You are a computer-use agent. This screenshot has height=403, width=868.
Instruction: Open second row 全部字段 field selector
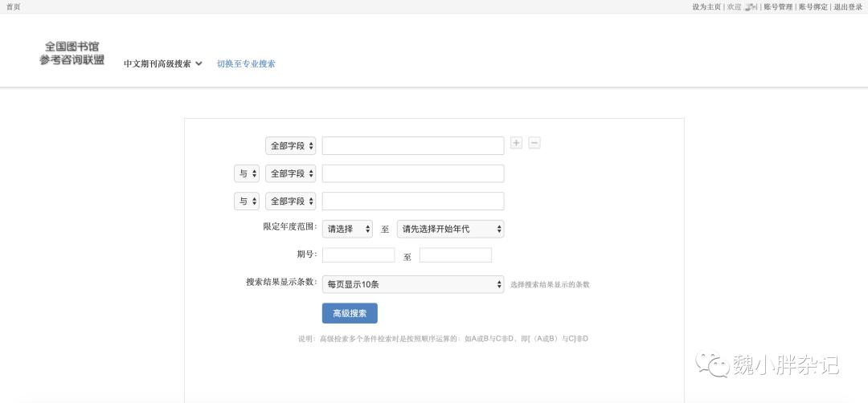pyautogui.click(x=291, y=173)
